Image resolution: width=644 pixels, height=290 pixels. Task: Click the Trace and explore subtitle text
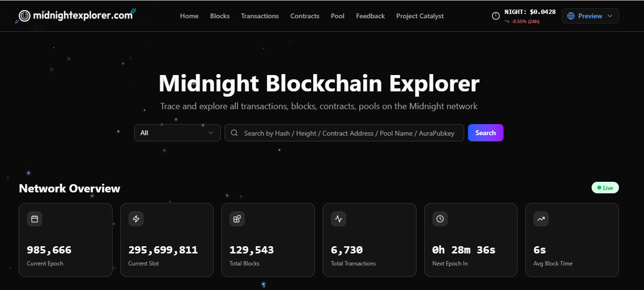(319, 106)
